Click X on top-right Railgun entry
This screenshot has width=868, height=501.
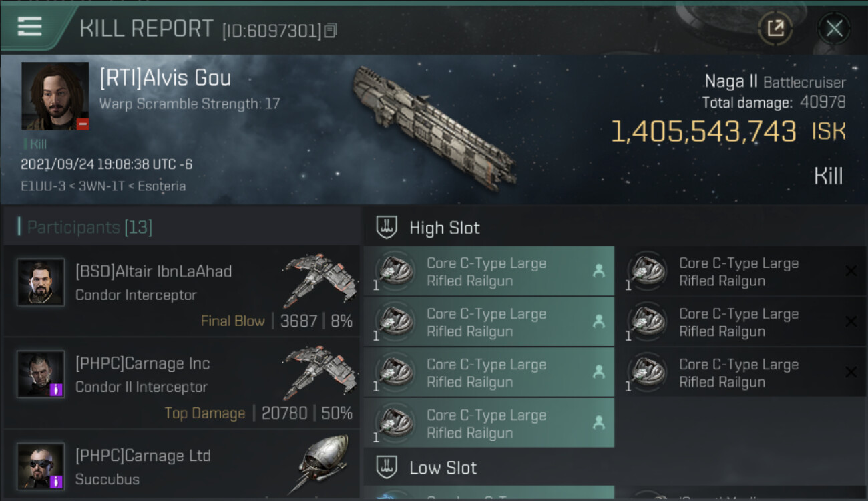tap(851, 271)
